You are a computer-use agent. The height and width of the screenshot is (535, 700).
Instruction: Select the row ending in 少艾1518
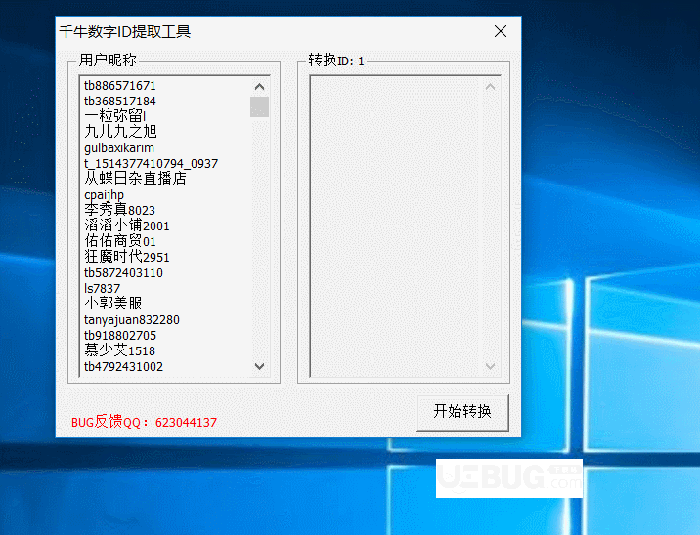coord(119,351)
